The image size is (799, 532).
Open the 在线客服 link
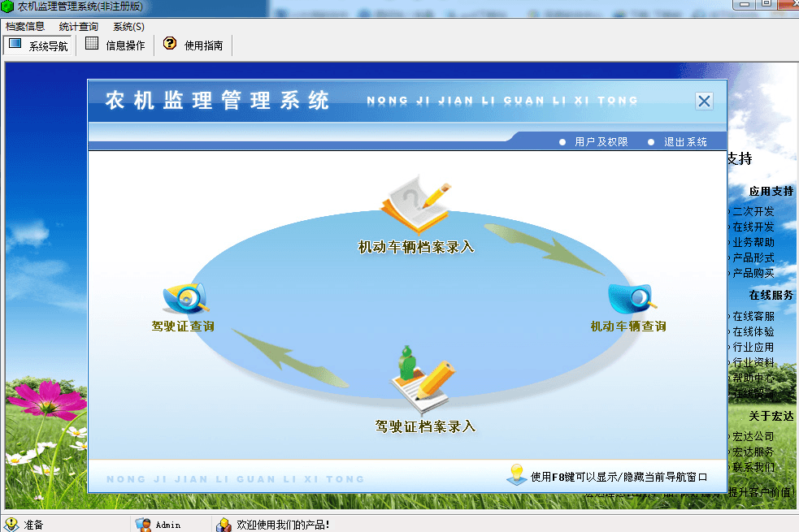(753, 316)
